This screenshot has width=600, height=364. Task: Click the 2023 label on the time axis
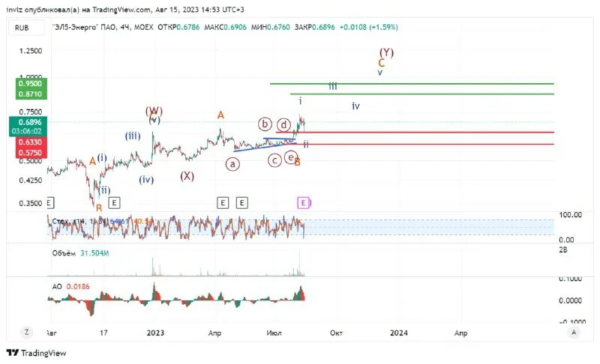(155, 333)
